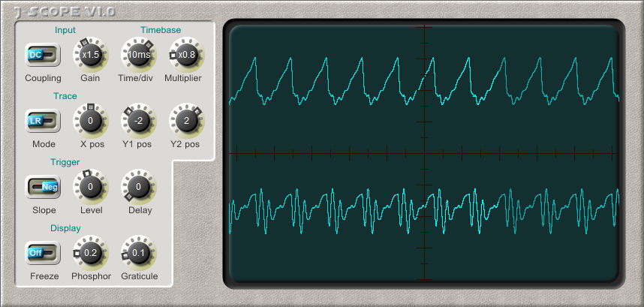Click the Graticule knob showing 0.1

[138, 253]
